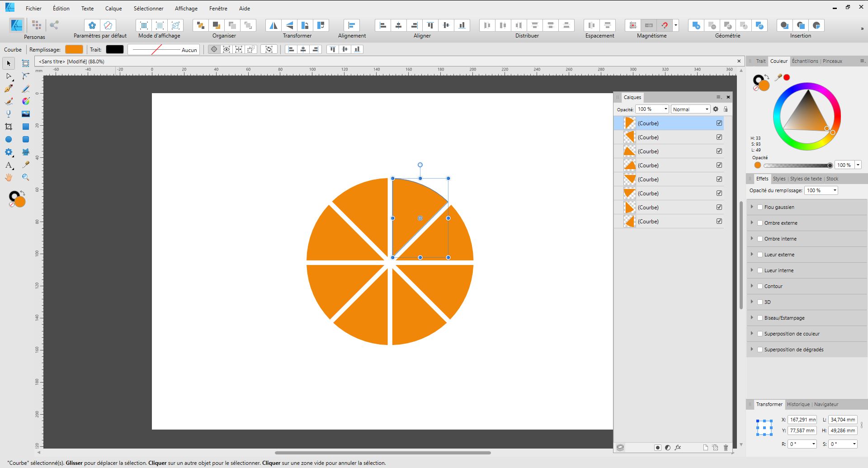
Task: Flip the selection vertically in Transformer
Action: pos(289,25)
